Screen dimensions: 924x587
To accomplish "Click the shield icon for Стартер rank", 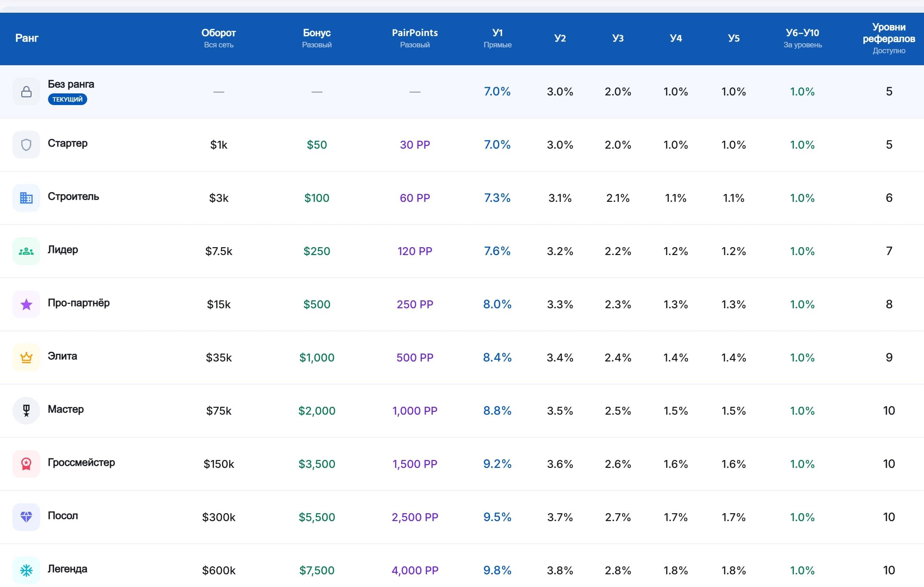I will click(26, 145).
